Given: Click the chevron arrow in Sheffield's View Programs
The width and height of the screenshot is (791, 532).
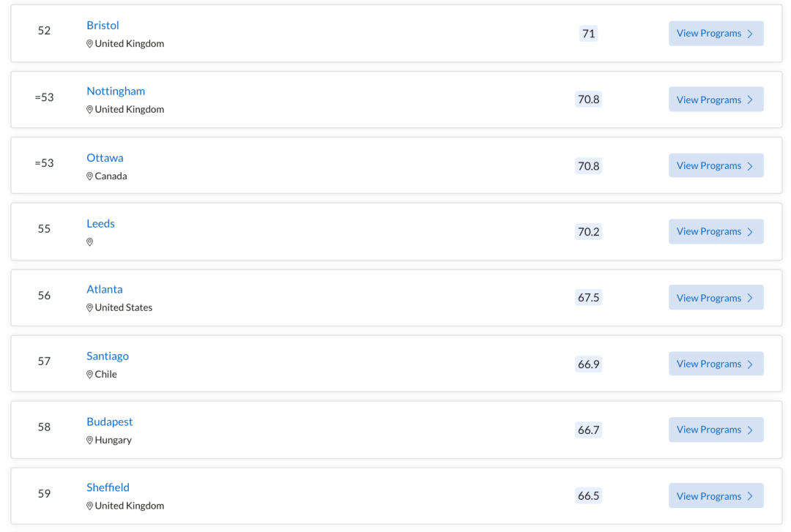Looking at the screenshot, I should [750, 496].
